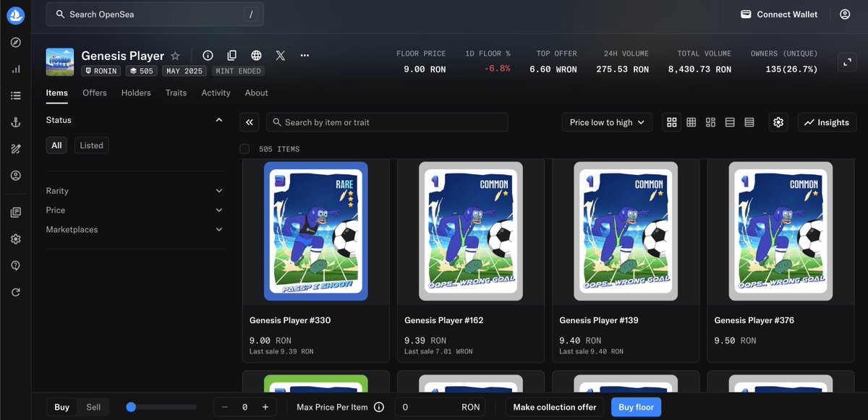Click the MINT ENDED badge
868x420 pixels.
click(238, 71)
